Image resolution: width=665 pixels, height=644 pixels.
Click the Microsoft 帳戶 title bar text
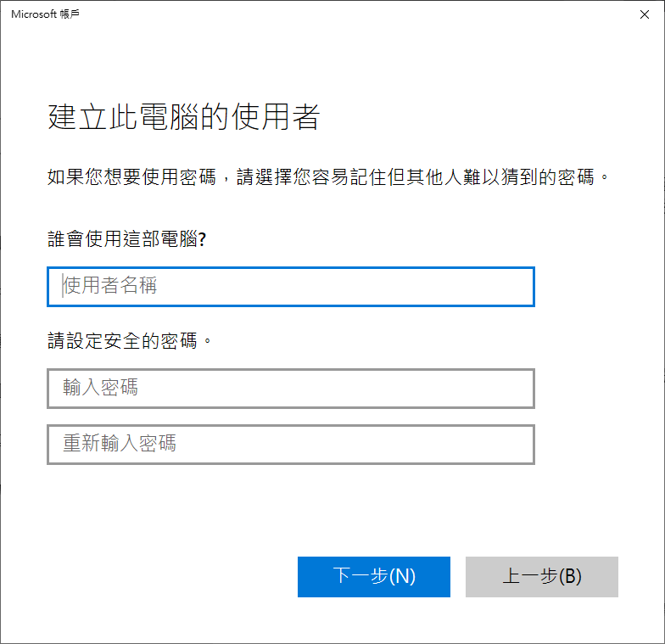(46, 14)
